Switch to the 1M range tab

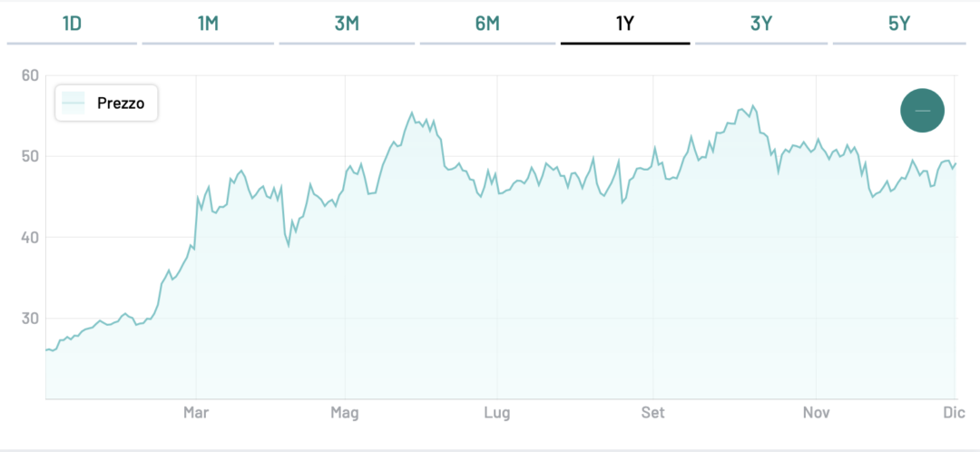208,24
